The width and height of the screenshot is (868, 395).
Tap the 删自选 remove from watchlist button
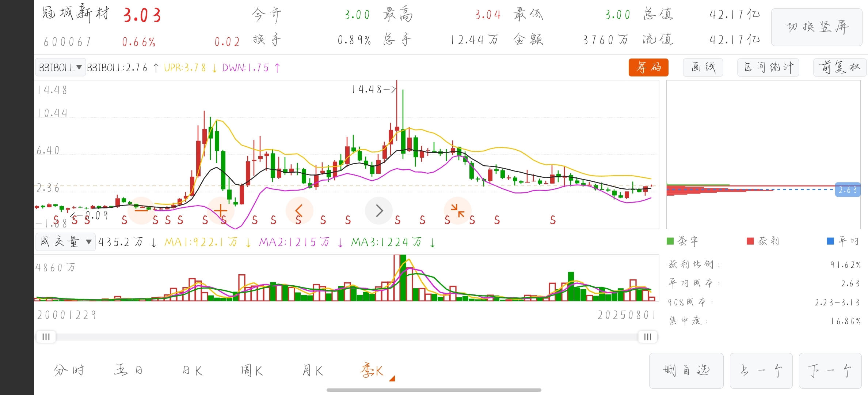(686, 370)
